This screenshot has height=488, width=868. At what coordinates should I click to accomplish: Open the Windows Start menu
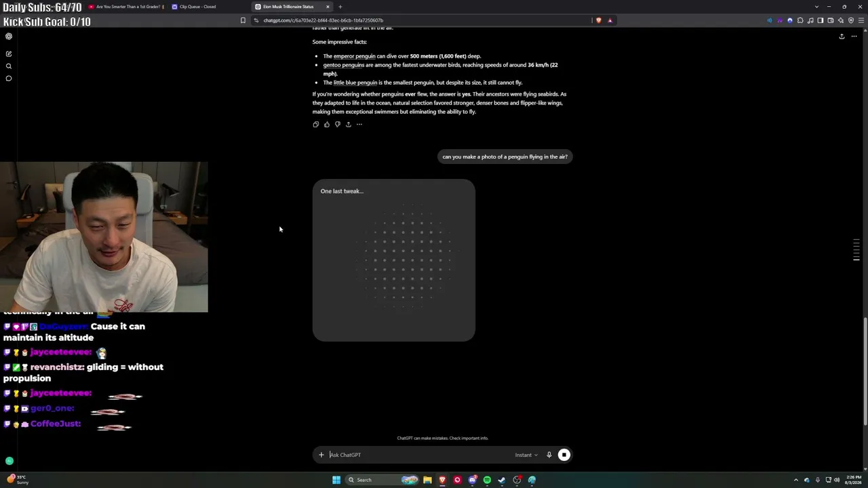pos(336,480)
